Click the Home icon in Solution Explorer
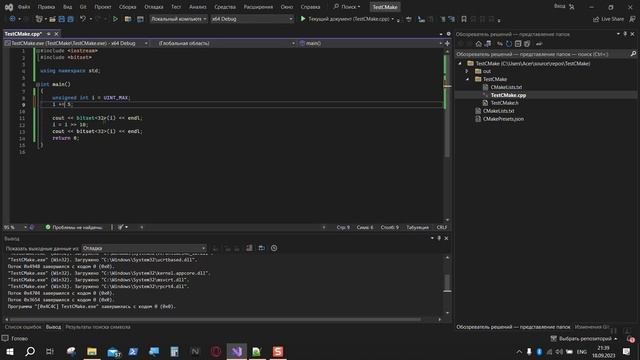 (x=479, y=44)
